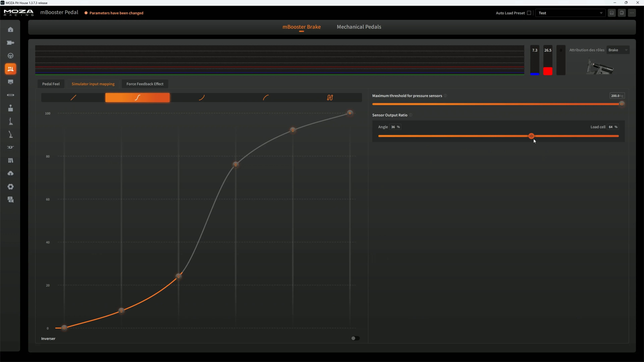Select the S-shaped curve preset
Image resolution: width=644 pixels, height=362 pixels.
[x=138, y=97]
